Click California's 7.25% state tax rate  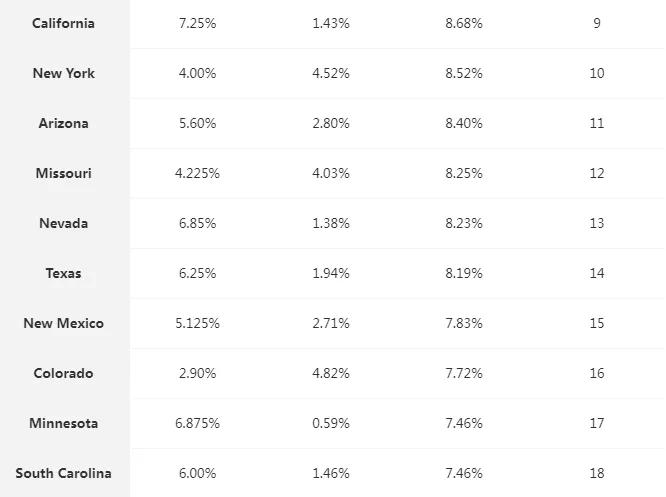click(197, 23)
